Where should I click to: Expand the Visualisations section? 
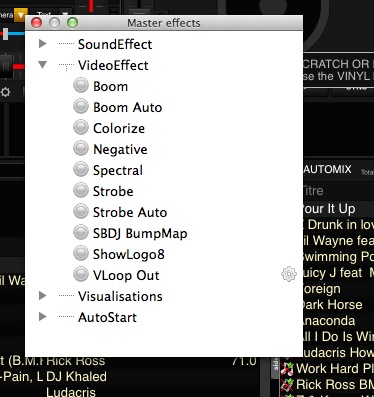pyautogui.click(x=42, y=295)
